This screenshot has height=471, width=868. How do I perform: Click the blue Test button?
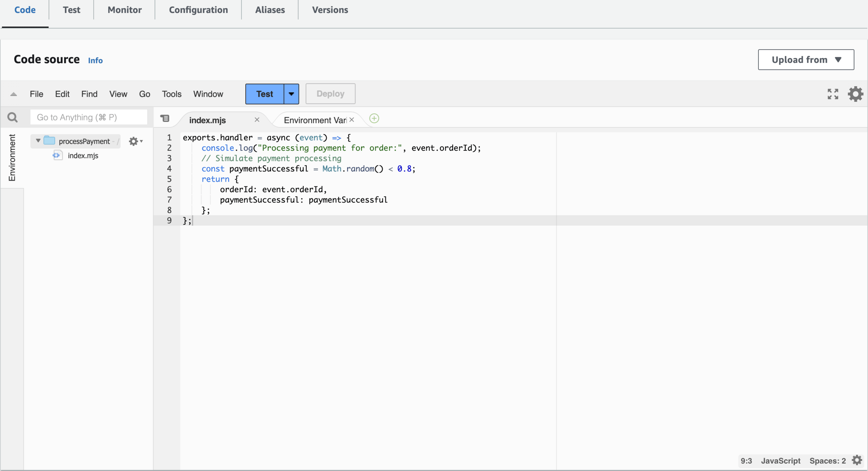coord(264,94)
